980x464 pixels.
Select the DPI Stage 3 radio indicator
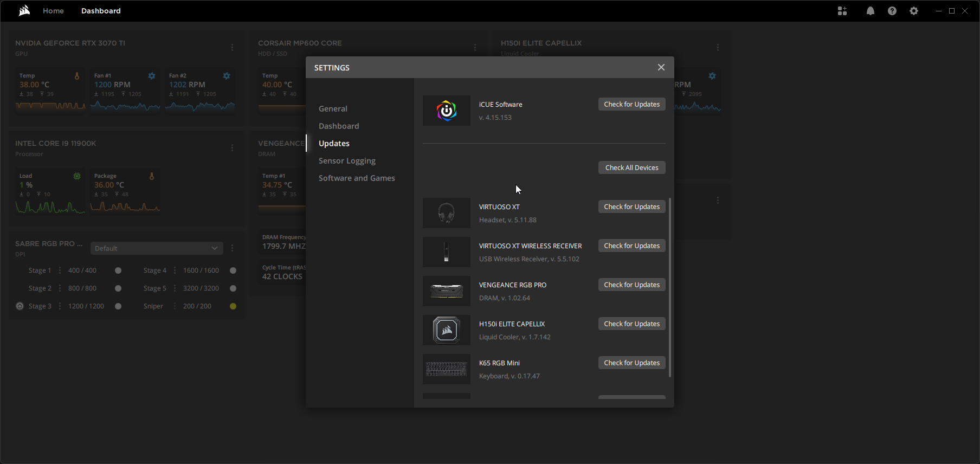[20, 306]
